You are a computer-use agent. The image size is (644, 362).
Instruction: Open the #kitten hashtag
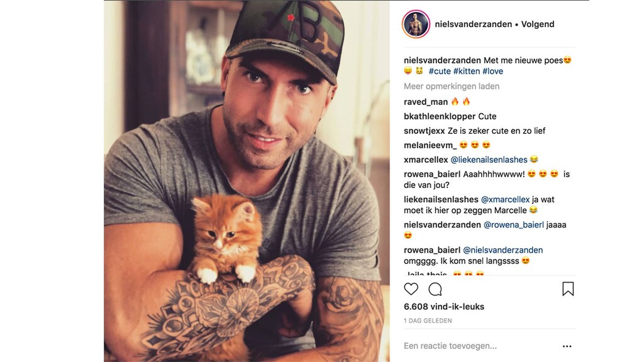pyautogui.click(x=467, y=71)
